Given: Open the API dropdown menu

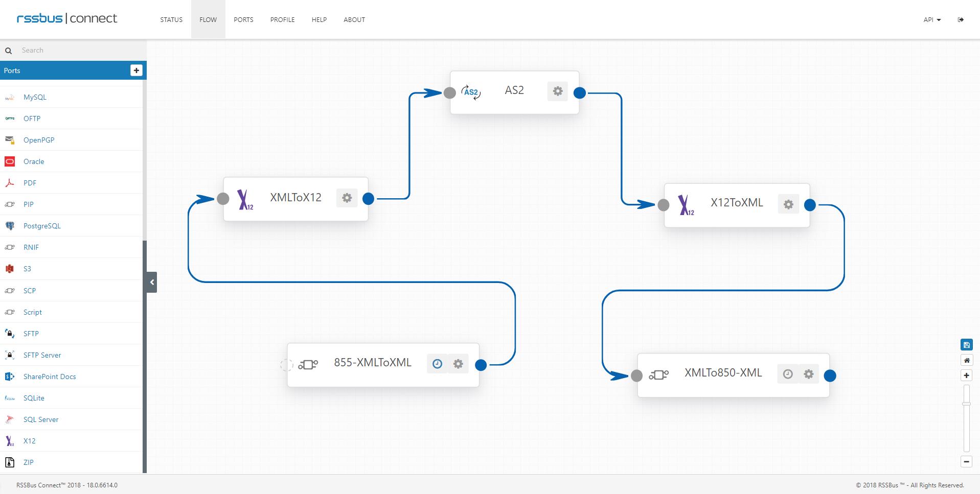Looking at the screenshot, I should point(931,20).
